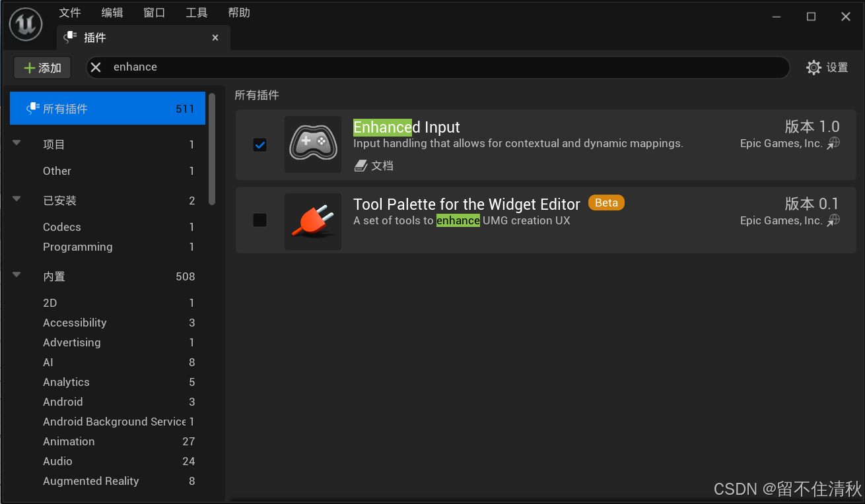Select the Accessibility category
Screen dimensions: 865x504
108,323
